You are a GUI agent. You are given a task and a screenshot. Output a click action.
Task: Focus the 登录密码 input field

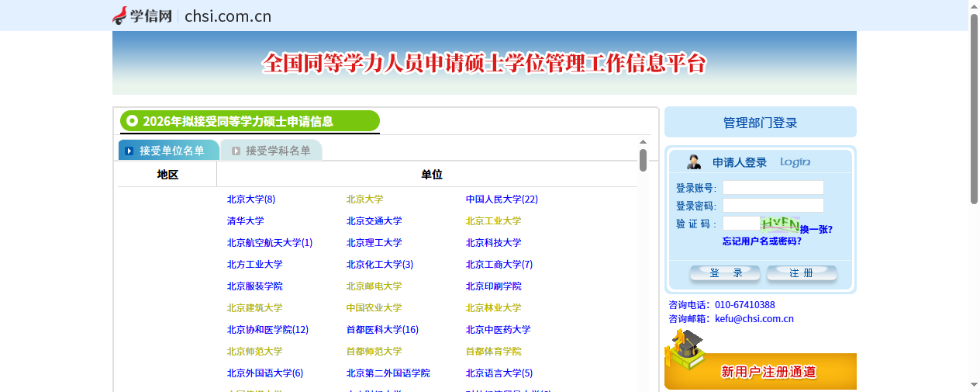point(773,205)
